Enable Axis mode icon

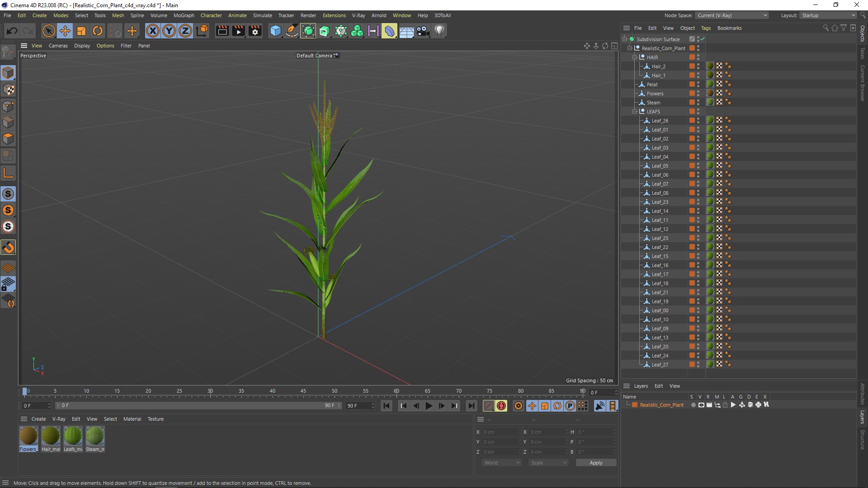point(8,173)
